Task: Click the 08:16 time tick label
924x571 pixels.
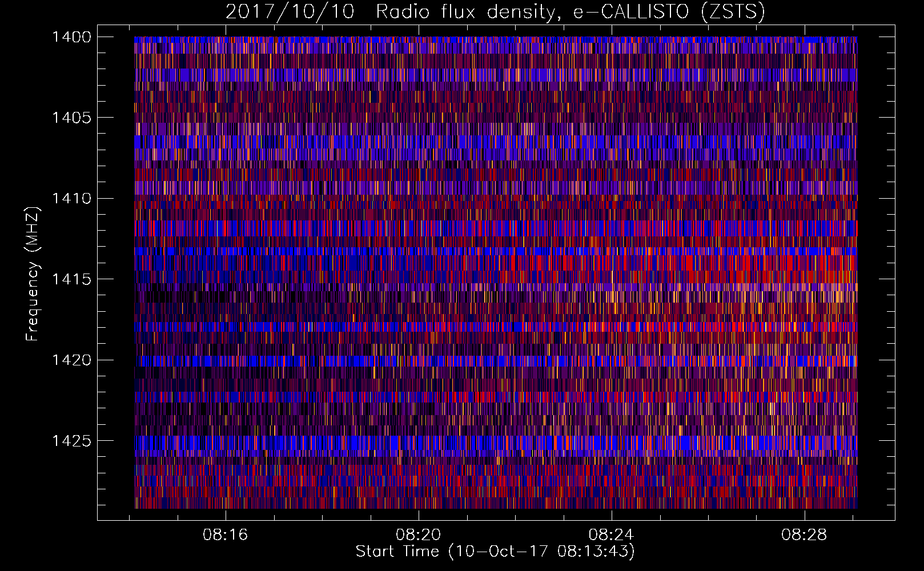Action: coord(226,535)
